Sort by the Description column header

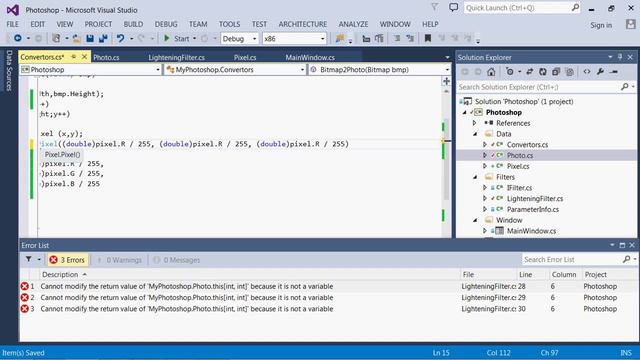60,275
